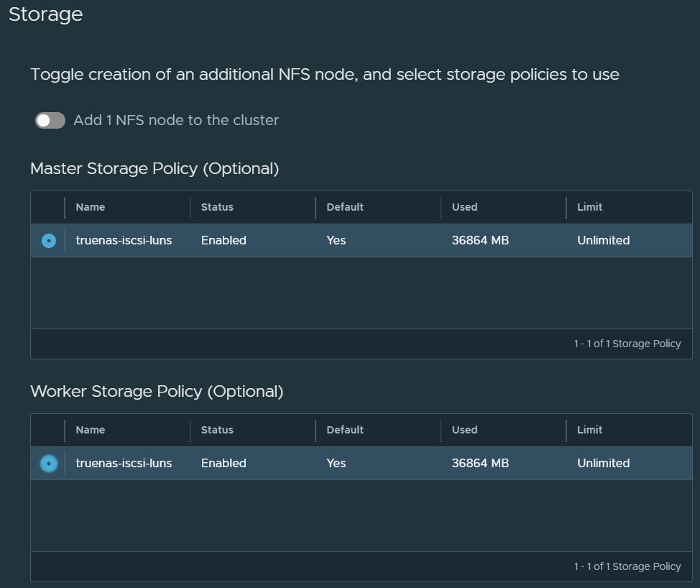The height and width of the screenshot is (588, 700).
Task: Click Default column header in Master table
Action: (x=345, y=207)
